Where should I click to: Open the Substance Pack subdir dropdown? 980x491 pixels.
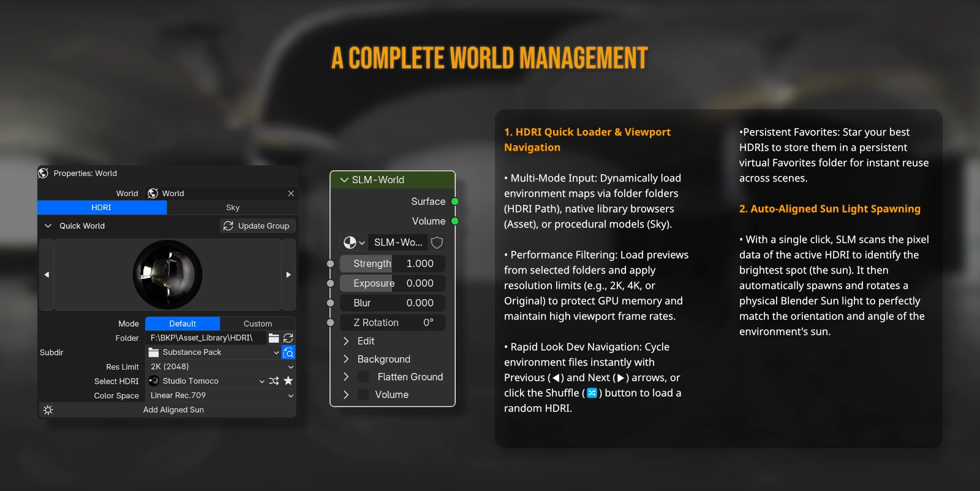tap(213, 352)
